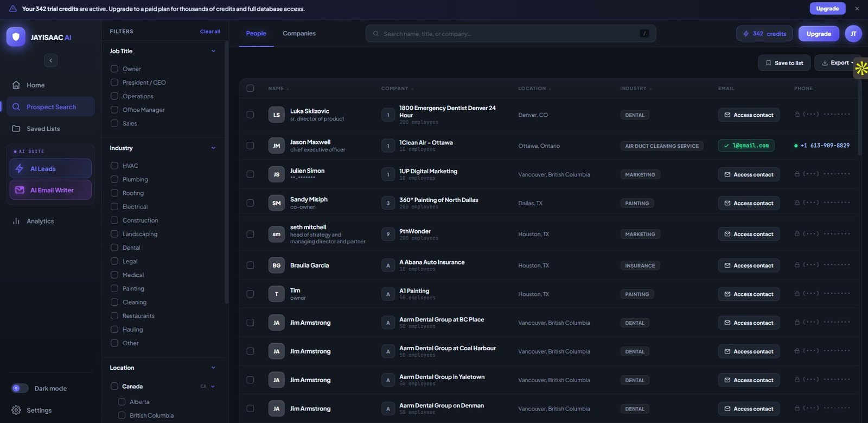Screen dimensions: 868x423
Task: Collapse the Industry filter section
Action: click(213, 148)
